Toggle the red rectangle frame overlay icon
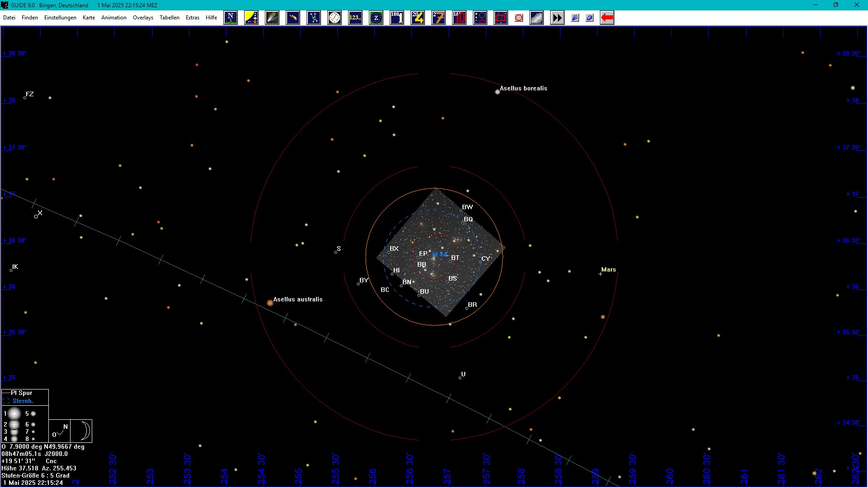Screen dimensions: 868x488 (501, 18)
